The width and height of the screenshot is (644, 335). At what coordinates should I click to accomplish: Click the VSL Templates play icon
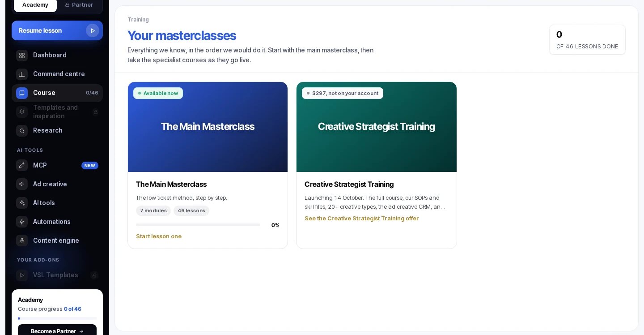pos(22,275)
